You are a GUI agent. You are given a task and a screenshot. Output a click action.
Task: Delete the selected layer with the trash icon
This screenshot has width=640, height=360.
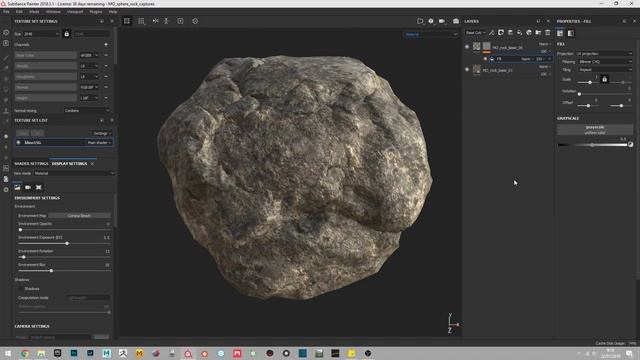[x=548, y=33]
